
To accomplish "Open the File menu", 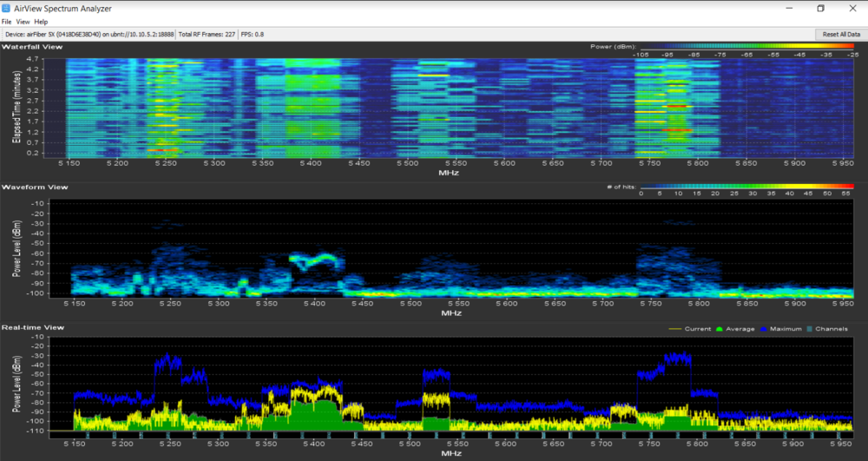I will (7, 21).
